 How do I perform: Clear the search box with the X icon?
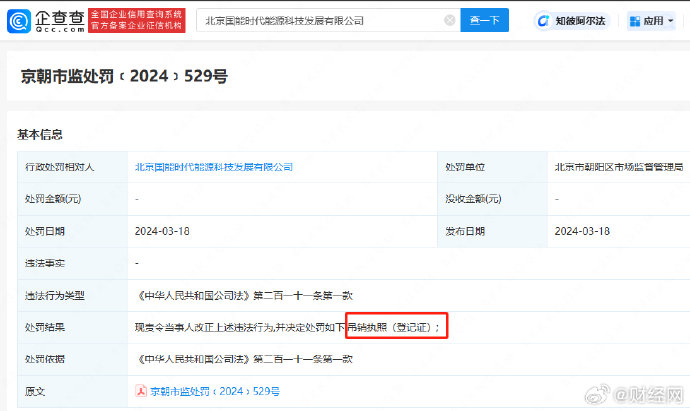tap(449, 20)
